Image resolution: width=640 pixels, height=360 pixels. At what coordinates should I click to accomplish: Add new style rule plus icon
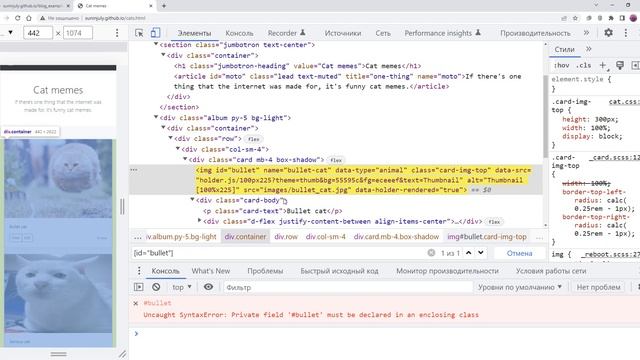[x=603, y=65]
